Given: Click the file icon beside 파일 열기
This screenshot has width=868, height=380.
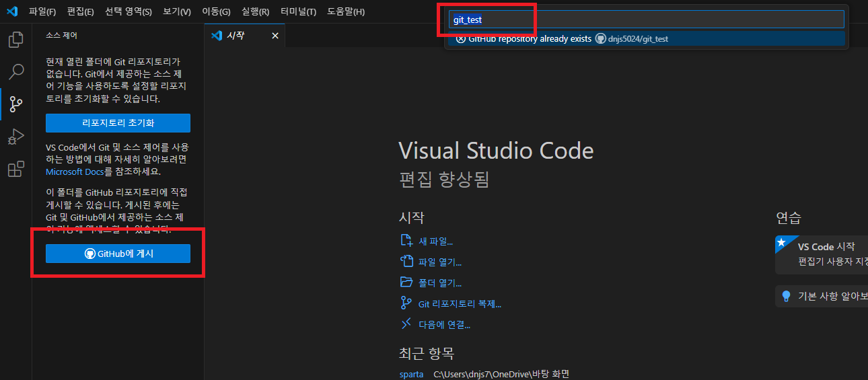Looking at the screenshot, I should 406,262.
